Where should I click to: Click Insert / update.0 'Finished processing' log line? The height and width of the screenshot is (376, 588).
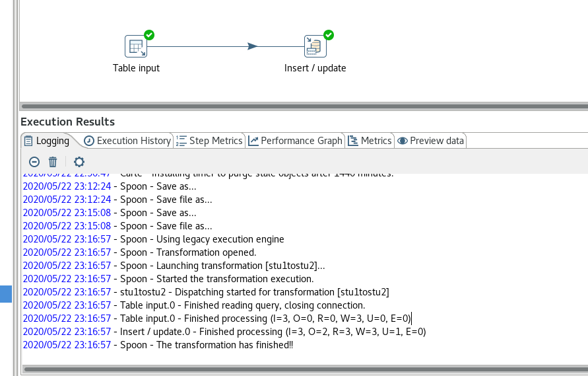(x=224, y=332)
